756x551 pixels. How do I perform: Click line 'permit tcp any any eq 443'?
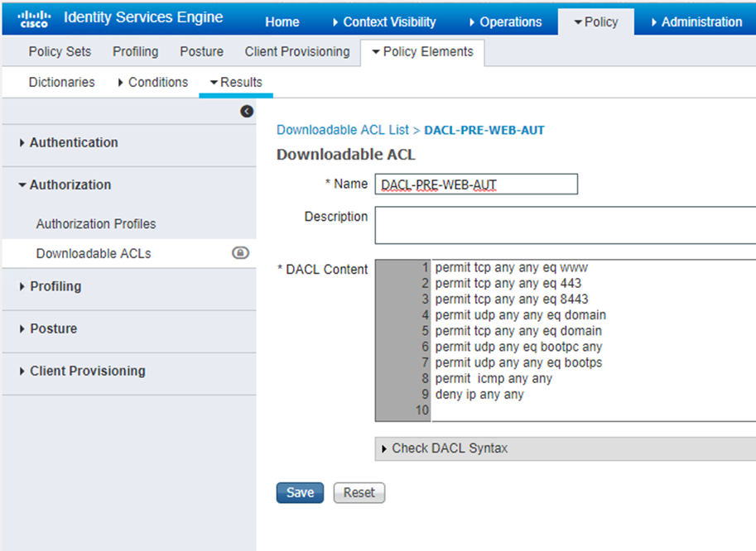(x=508, y=283)
